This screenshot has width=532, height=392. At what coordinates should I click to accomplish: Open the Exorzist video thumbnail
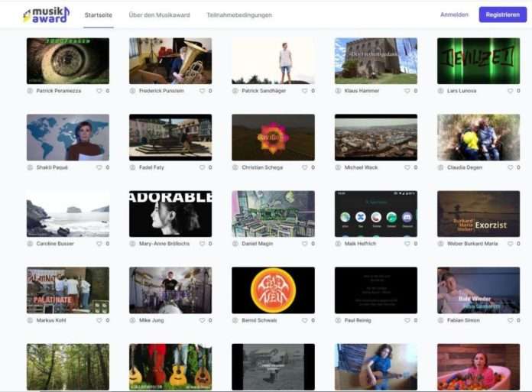(478, 214)
